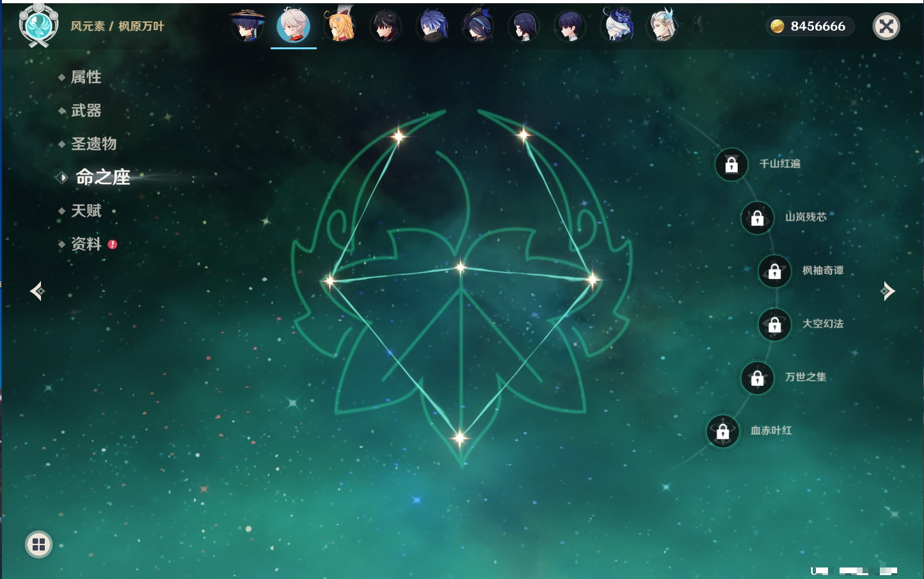Open the 属性 attributes page
The width and height of the screenshot is (924, 579).
point(86,77)
